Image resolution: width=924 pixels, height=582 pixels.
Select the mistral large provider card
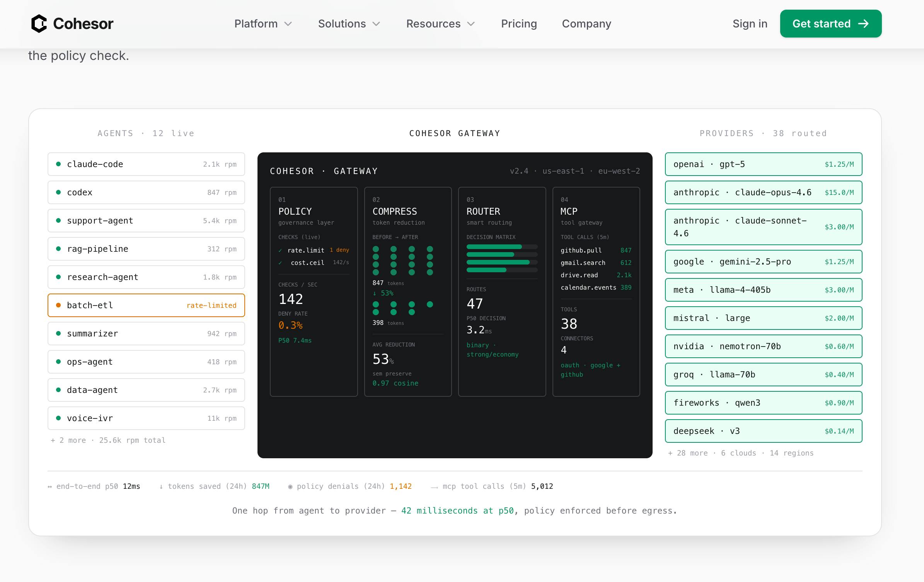click(764, 318)
